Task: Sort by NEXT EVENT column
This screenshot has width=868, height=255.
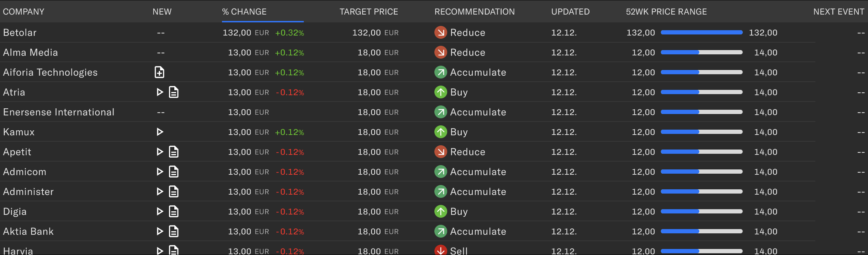Action: (838, 12)
